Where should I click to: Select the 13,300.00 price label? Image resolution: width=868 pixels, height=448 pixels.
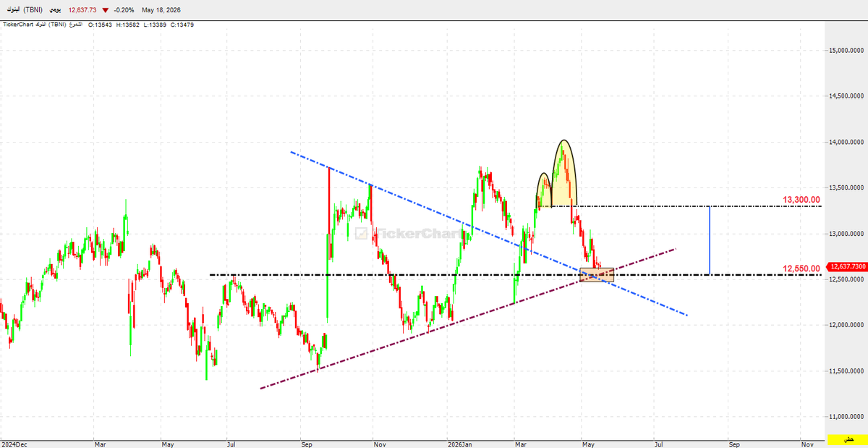pos(801,200)
